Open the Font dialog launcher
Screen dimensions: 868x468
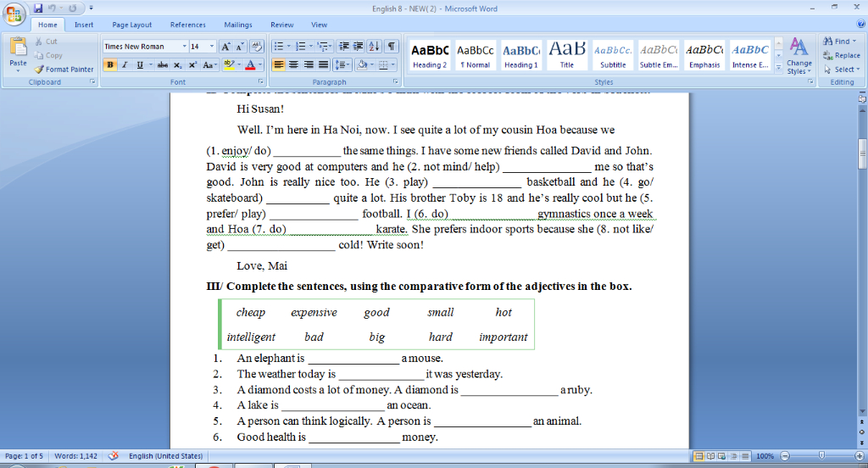[261, 81]
